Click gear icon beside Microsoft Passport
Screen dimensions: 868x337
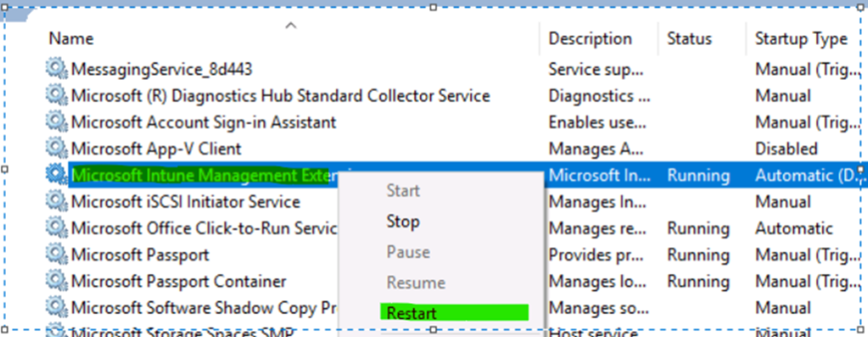(x=56, y=255)
